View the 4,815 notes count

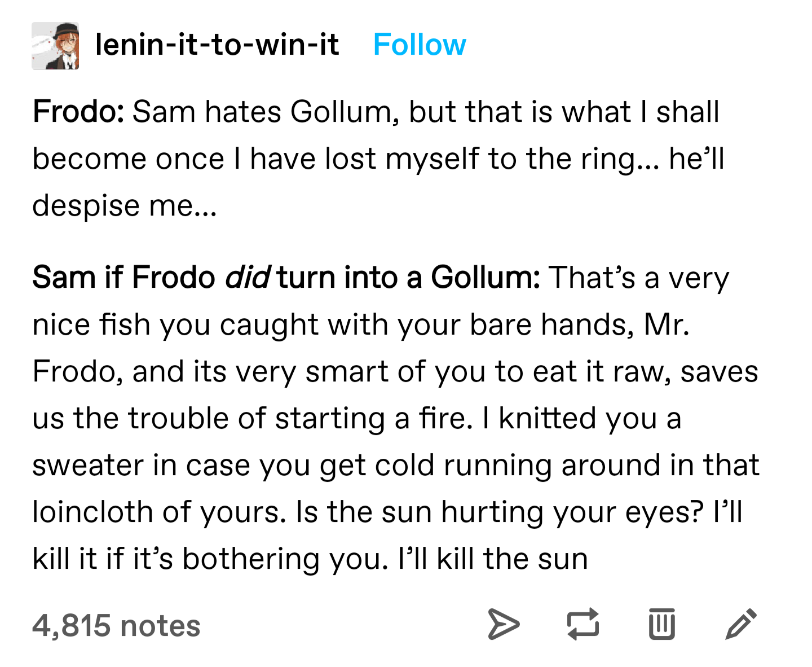point(116,626)
